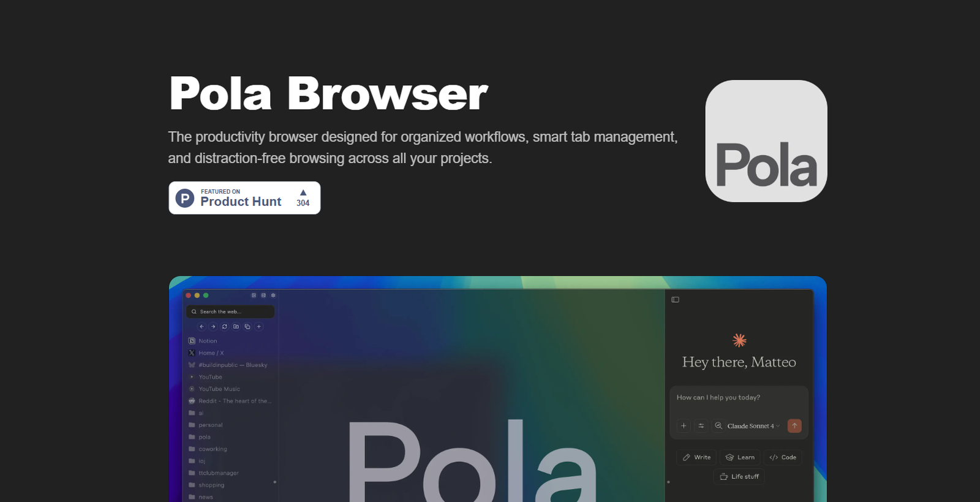Viewport: 980px width, 502px height.
Task: Open the Claude Sonnet 4 model dropdown
Action: (x=753, y=426)
